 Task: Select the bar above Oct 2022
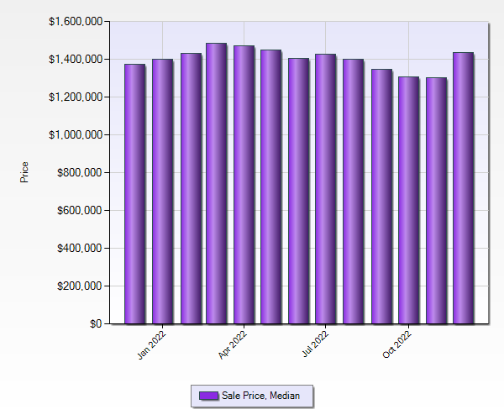point(408,200)
